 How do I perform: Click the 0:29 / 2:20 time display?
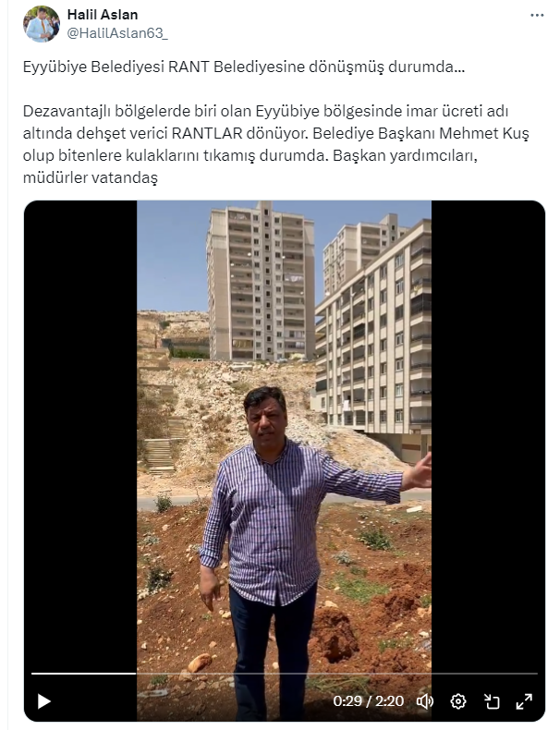point(368,701)
